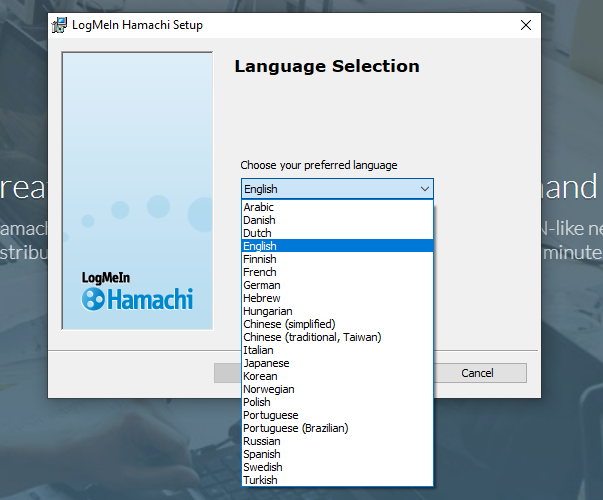
Task: Pick German in the language list
Action: 337,285
